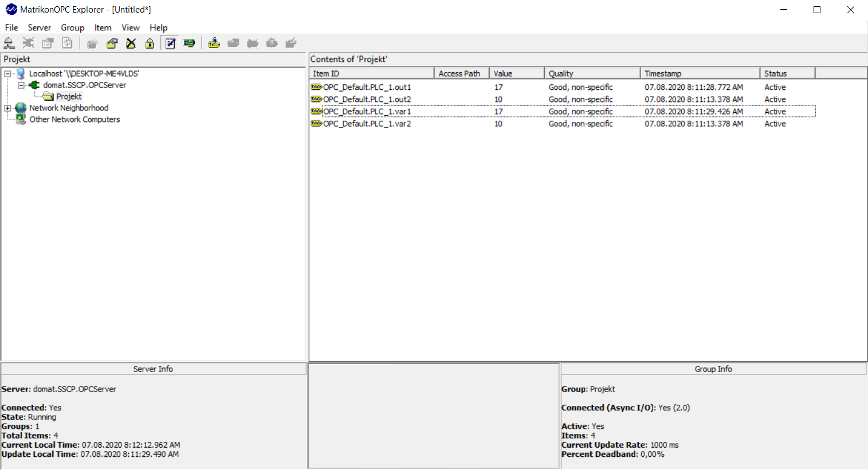The image size is (868, 470).
Task: Click the greyed disconnect server toolbar icon
Action: pos(28,43)
